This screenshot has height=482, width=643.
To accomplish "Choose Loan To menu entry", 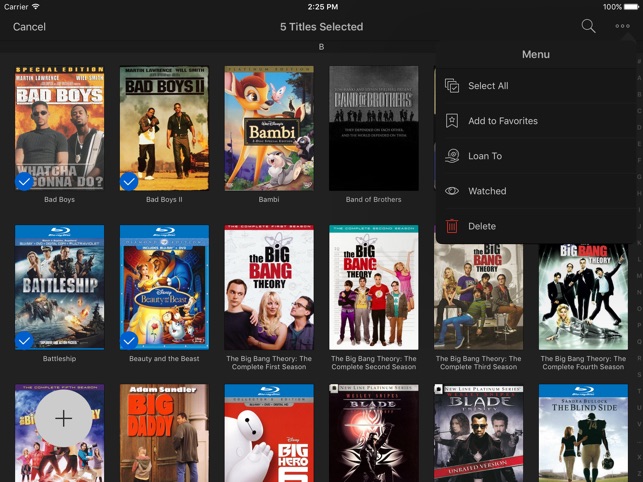I will [536, 156].
